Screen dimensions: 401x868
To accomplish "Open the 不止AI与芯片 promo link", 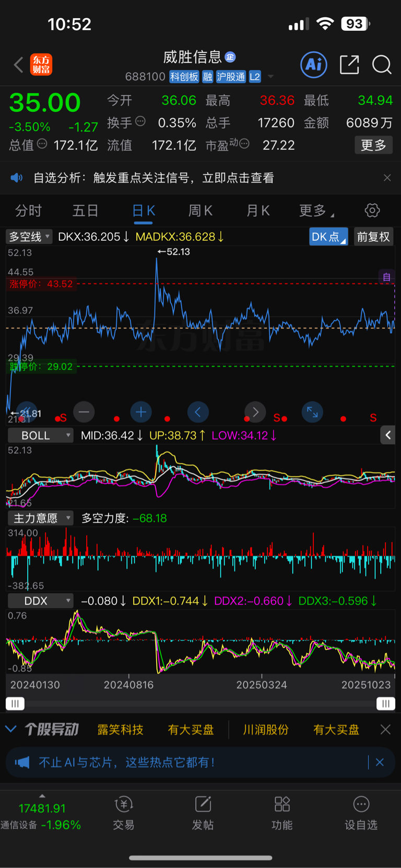I will coord(127,763).
